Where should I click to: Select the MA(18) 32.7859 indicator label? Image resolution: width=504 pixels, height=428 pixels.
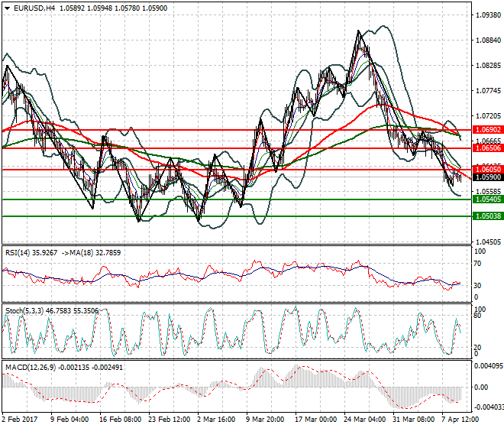(95, 253)
